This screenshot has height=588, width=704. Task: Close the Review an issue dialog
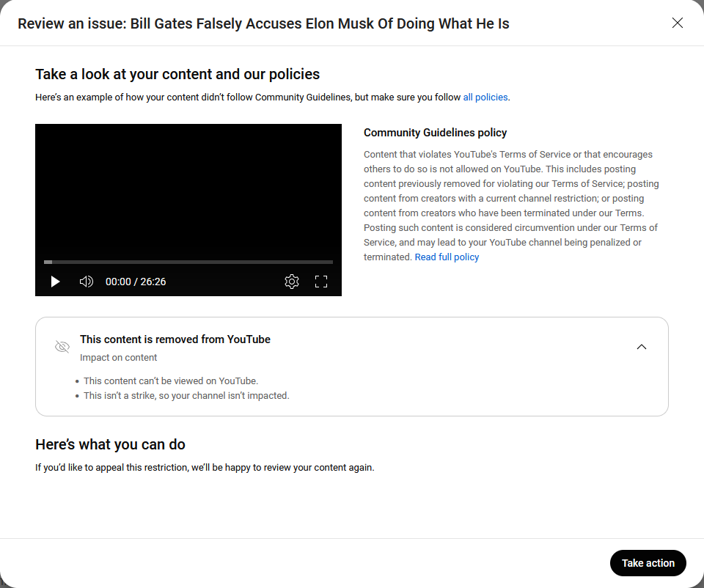(x=678, y=23)
